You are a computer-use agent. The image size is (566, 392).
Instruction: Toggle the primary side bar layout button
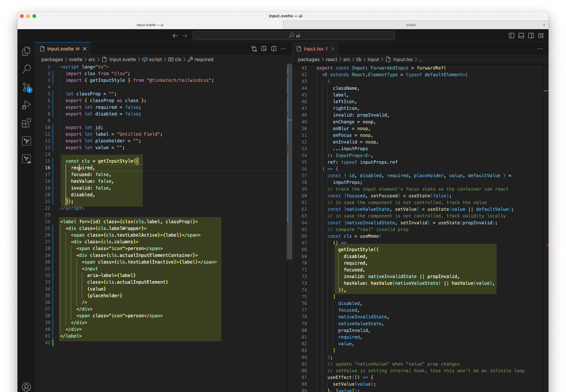click(511, 36)
